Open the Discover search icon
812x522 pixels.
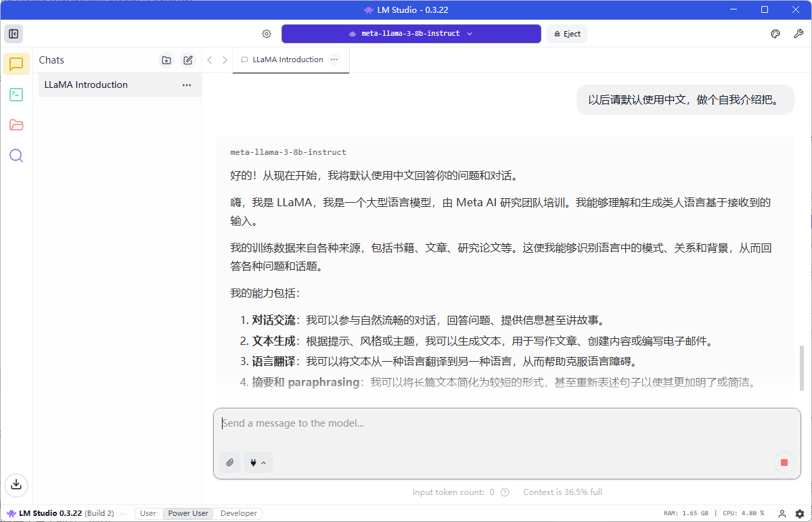[16, 156]
